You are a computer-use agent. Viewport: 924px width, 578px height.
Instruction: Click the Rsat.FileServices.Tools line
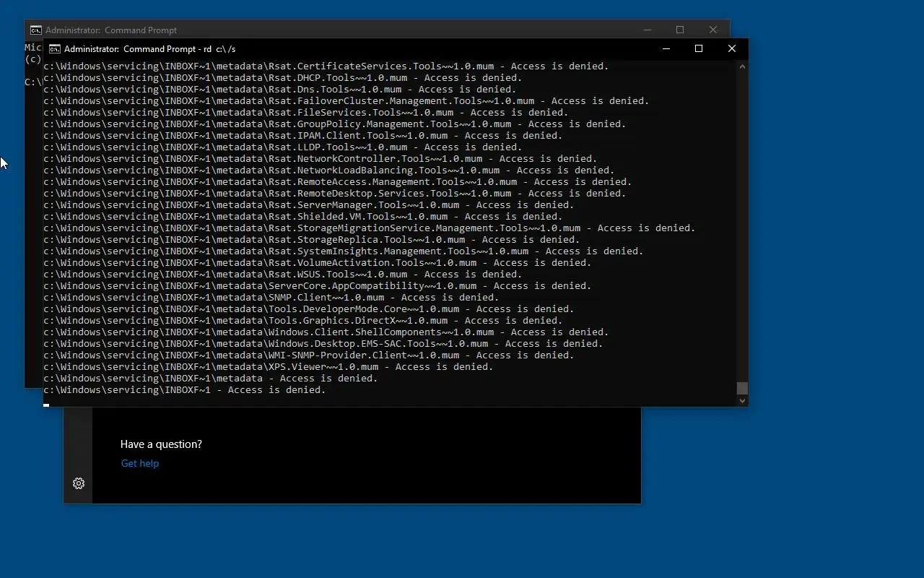306,113
